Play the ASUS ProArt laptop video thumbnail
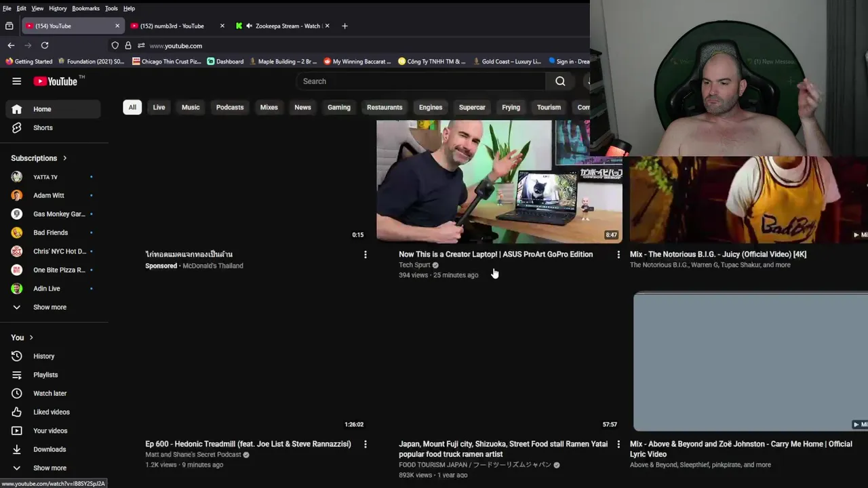Image resolution: width=868 pixels, height=488 pixels. 499,182
